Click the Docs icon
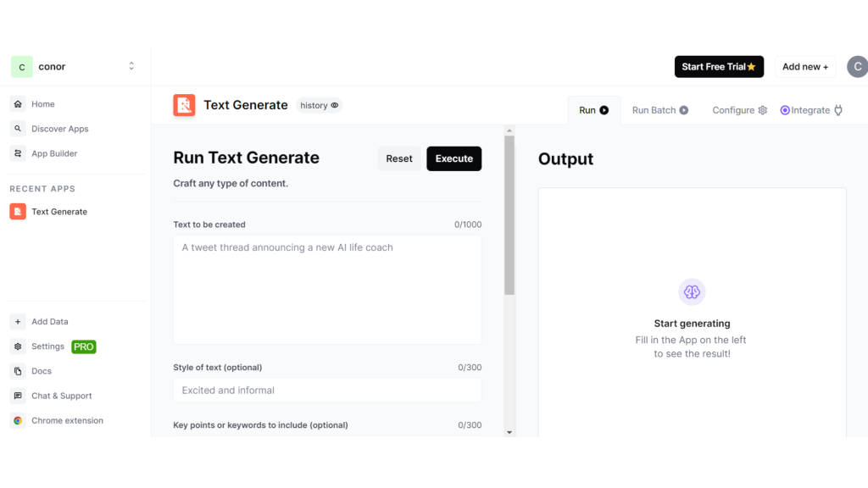 (x=18, y=371)
